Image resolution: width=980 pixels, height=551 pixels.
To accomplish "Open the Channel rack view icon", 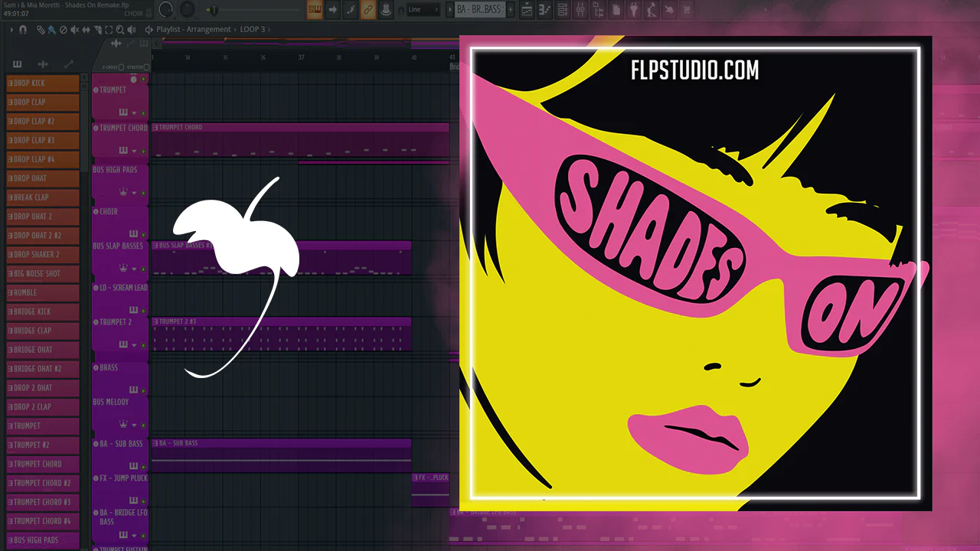I will (562, 9).
